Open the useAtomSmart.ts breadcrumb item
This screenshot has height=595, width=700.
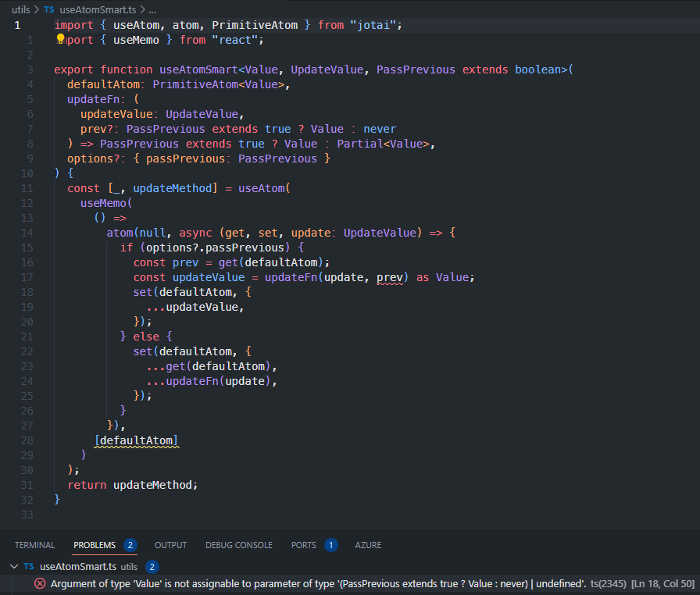(x=98, y=9)
